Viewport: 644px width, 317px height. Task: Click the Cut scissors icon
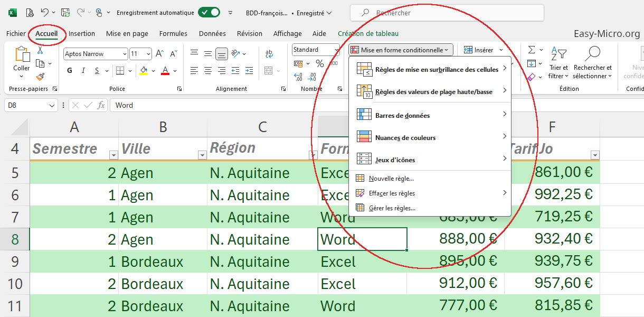tap(40, 50)
